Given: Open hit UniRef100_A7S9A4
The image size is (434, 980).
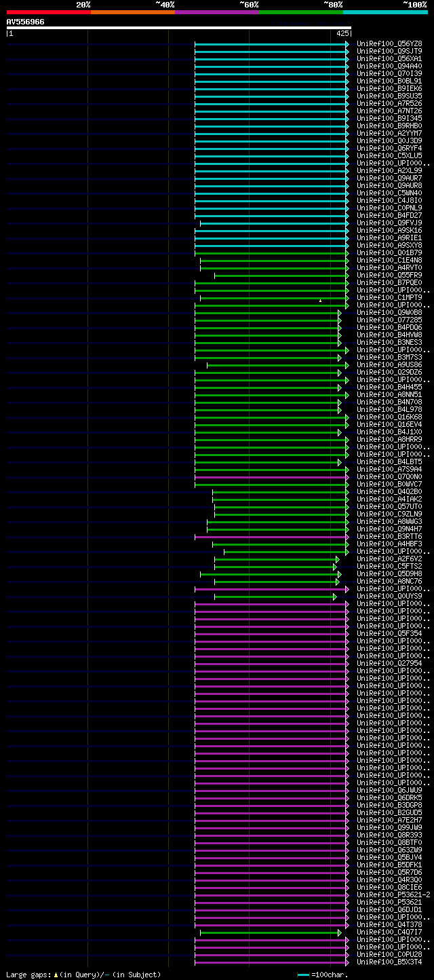Looking at the screenshot, I should coord(389,469).
